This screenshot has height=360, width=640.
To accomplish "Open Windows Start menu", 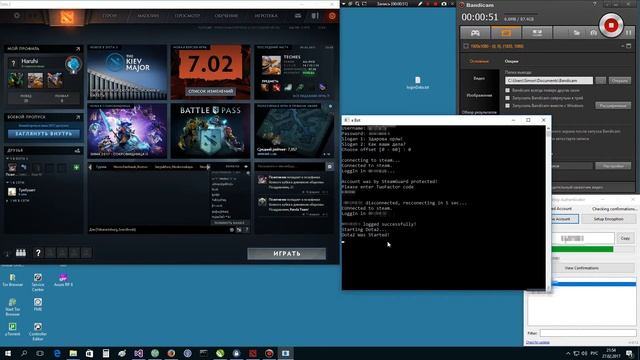I will (8, 353).
